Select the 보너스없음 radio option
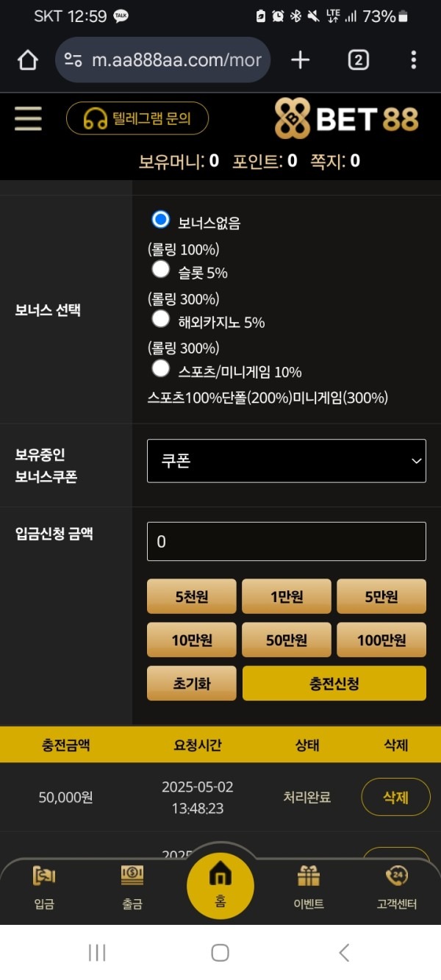 pyautogui.click(x=160, y=220)
